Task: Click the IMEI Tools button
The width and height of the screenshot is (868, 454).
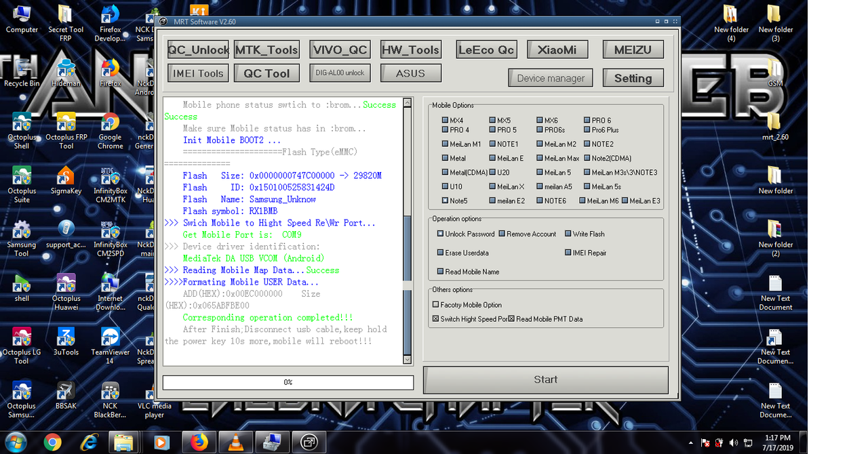Action: pyautogui.click(x=198, y=73)
